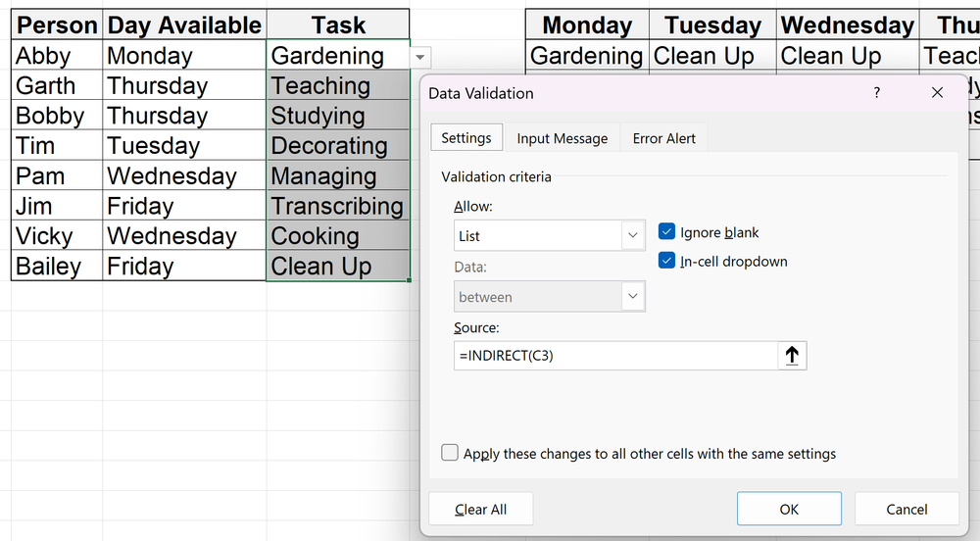980x541 pixels.
Task: Click the Cancel button
Action: click(x=906, y=509)
